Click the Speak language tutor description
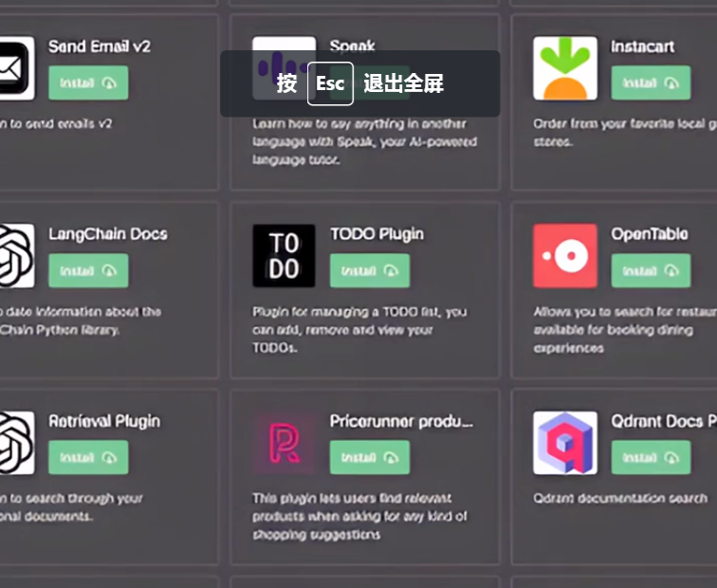Viewport: 717px width, 588px height. click(364, 141)
